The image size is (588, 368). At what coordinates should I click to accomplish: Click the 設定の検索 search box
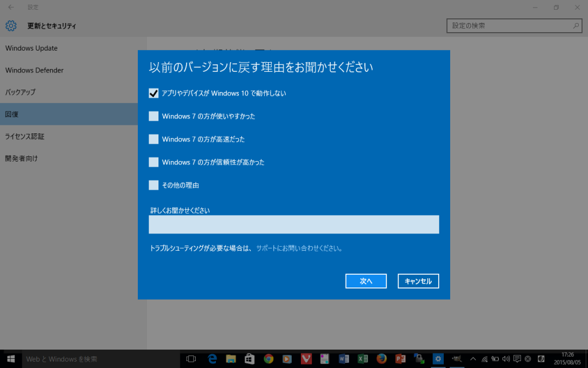coord(514,26)
